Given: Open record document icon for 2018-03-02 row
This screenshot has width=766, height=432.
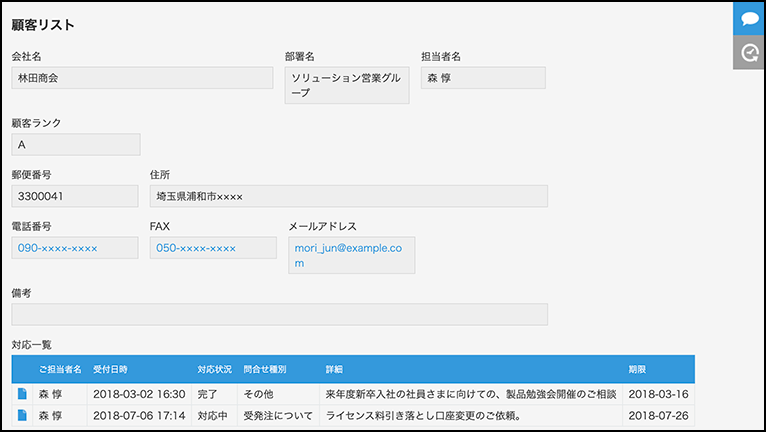Looking at the screenshot, I should pyautogui.click(x=22, y=394).
